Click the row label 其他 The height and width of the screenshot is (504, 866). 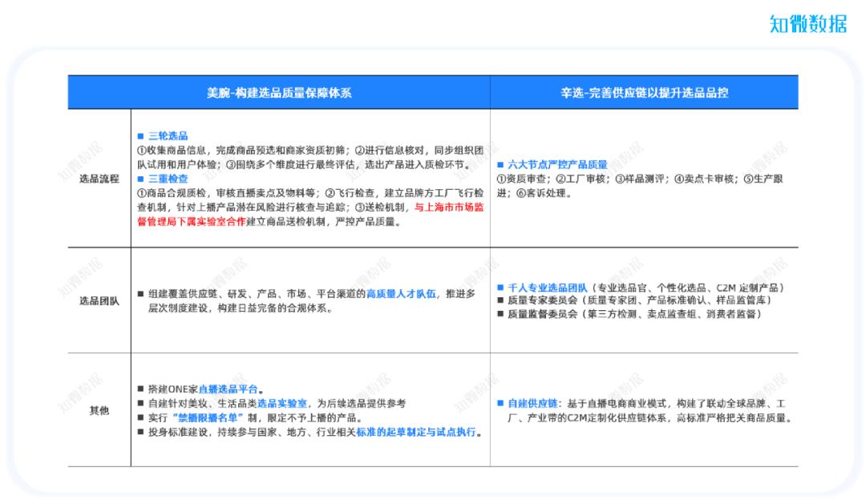(x=99, y=410)
